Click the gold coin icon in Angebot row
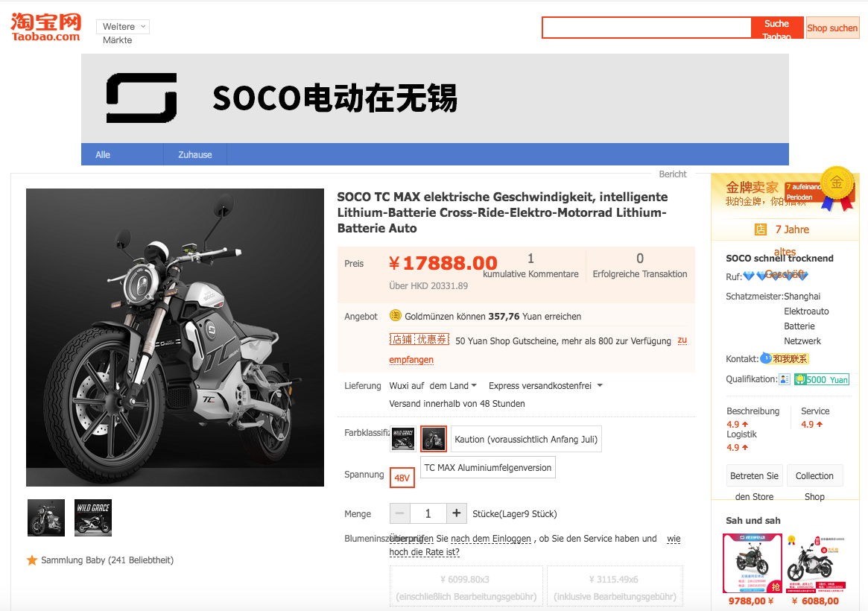Viewport: 868px width, 611px height. [x=395, y=316]
